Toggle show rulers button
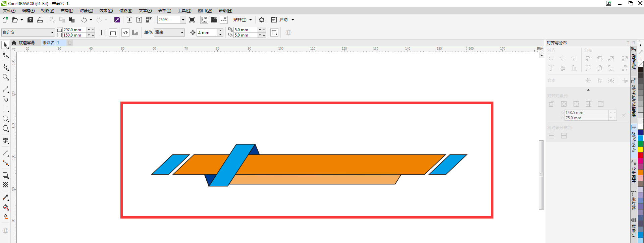The width and height of the screenshot is (644, 243). point(204,20)
